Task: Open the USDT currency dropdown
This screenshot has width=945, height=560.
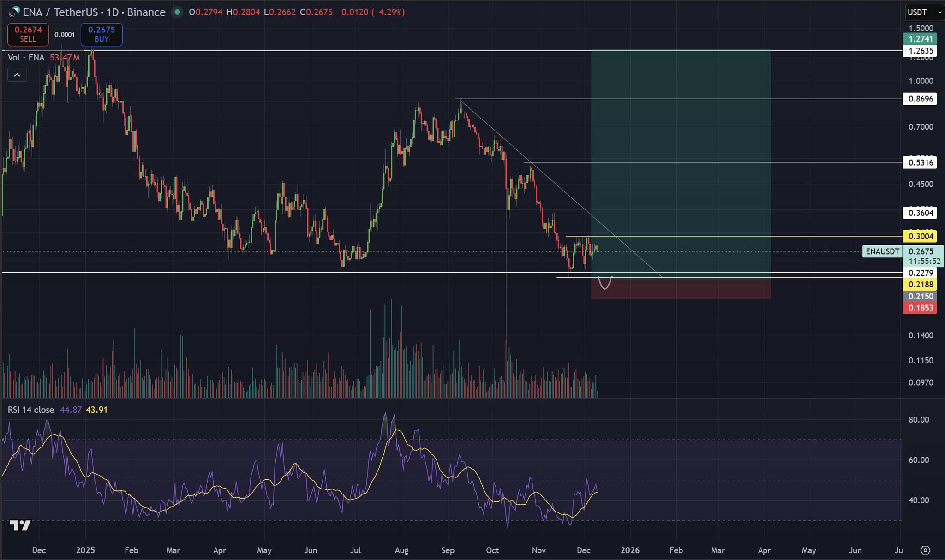Action: pyautogui.click(x=924, y=12)
